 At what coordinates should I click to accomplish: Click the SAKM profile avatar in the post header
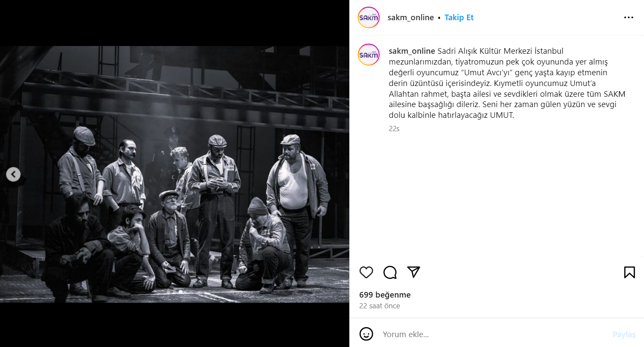pos(369,18)
